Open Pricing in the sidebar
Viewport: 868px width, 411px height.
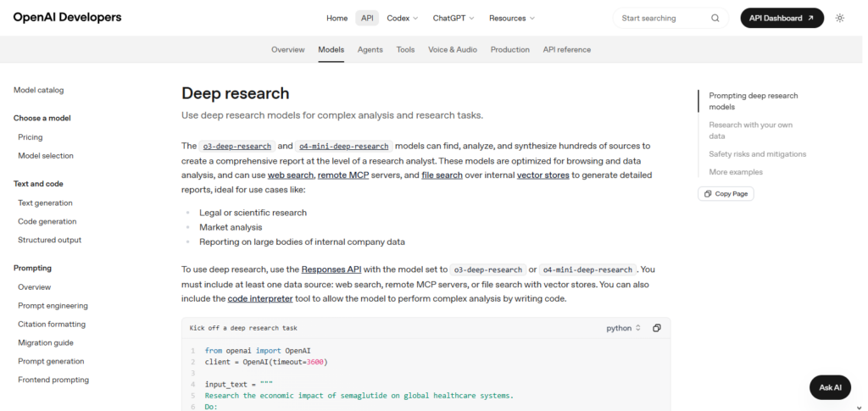[30, 137]
